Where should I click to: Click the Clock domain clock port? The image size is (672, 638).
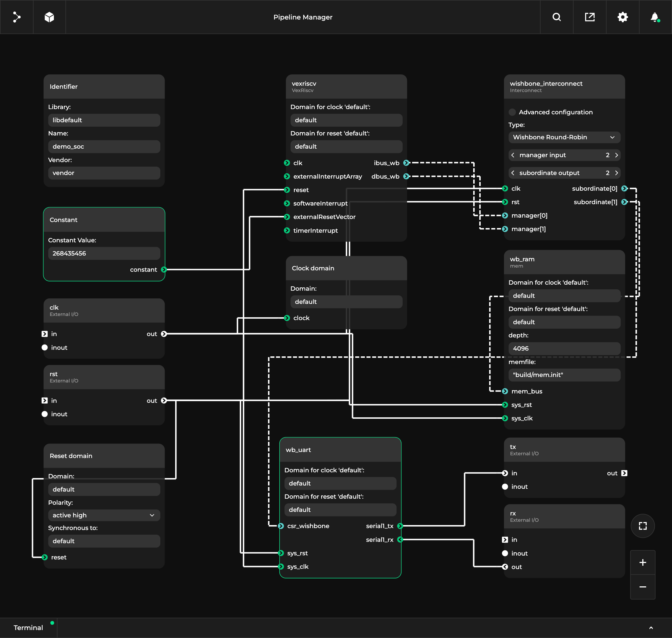pos(287,318)
